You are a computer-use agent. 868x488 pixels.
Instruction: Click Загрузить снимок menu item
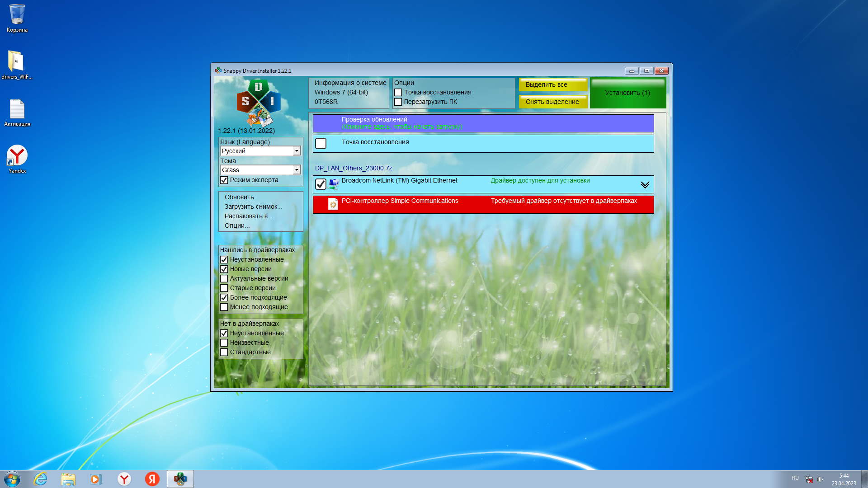point(253,207)
